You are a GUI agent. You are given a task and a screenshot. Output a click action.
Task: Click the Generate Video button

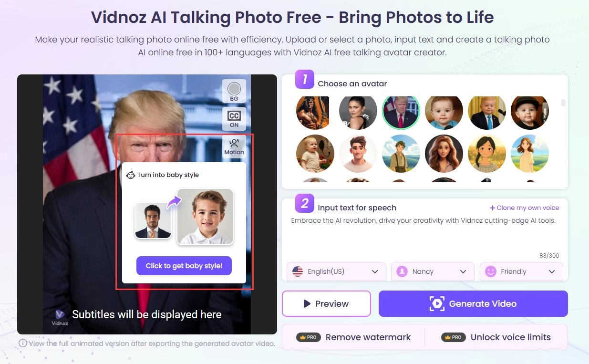point(473,303)
